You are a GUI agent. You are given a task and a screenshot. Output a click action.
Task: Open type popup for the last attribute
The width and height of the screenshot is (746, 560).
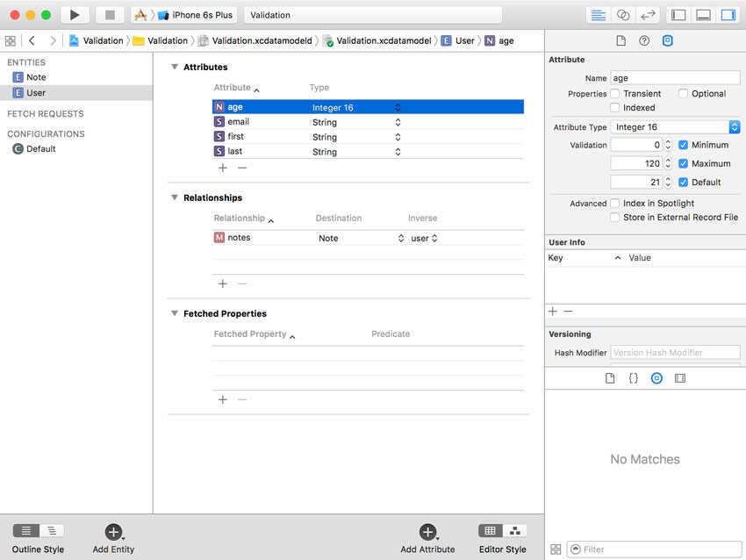click(x=398, y=152)
